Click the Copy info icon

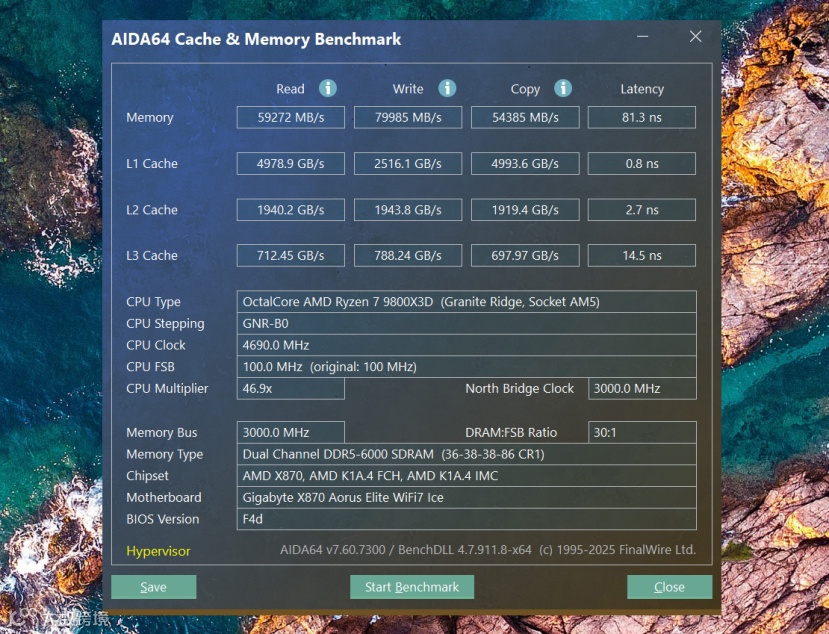click(563, 88)
